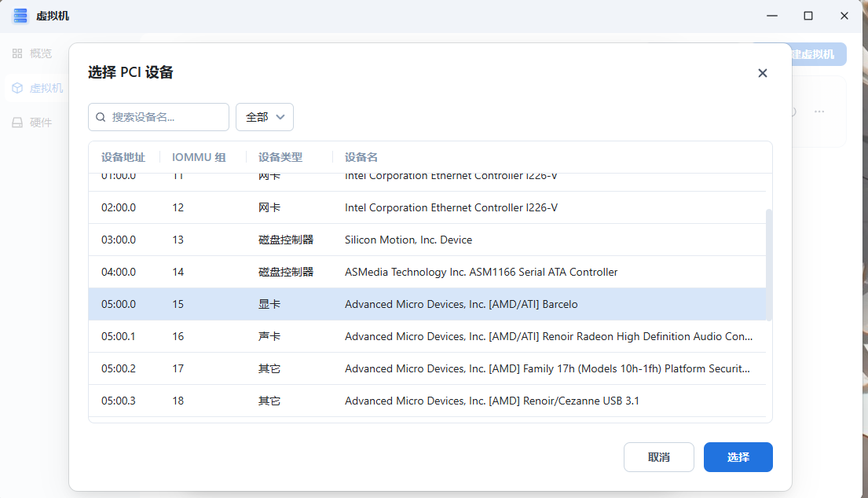The width and height of the screenshot is (868, 498).
Task: Click the 取消 cancel button
Action: click(x=659, y=457)
